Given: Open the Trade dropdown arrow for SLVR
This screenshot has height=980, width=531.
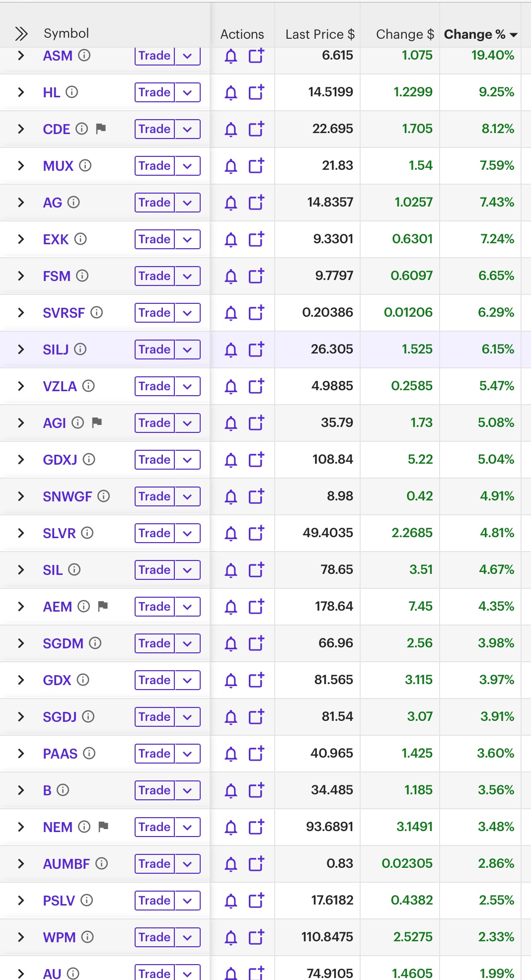Looking at the screenshot, I should pos(187,533).
